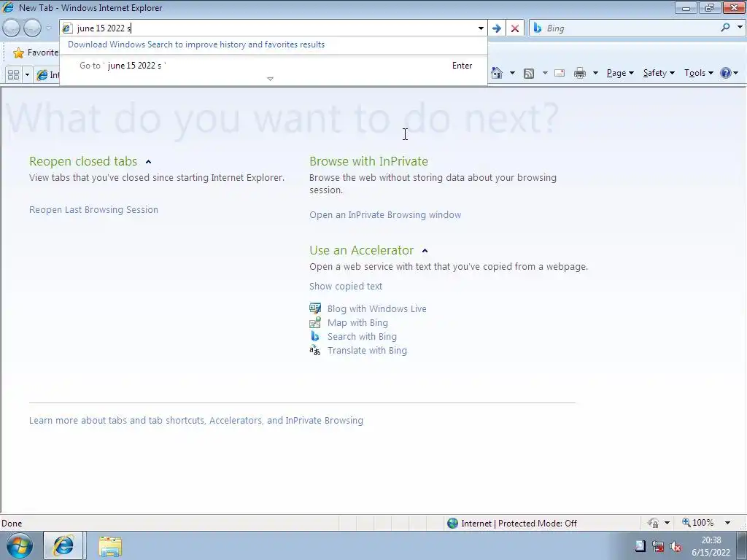Select the 'Go to june 15 2022 s' suggestion
The height and width of the screenshot is (560, 747).
point(274,65)
